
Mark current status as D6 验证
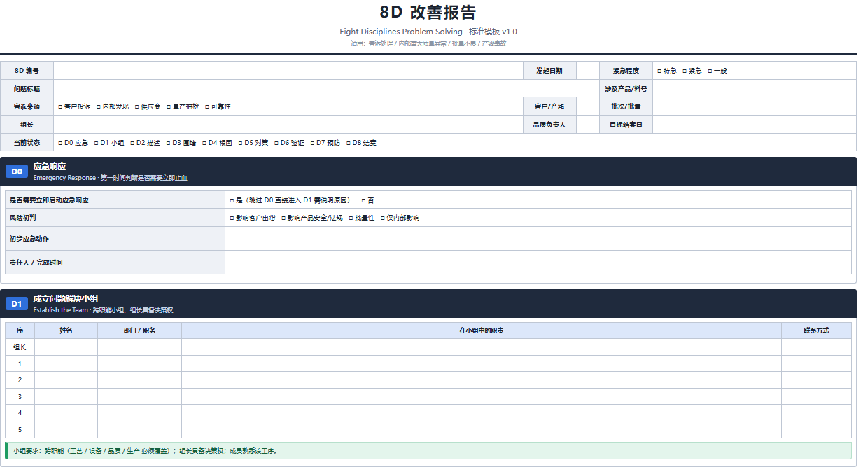pos(276,143)
